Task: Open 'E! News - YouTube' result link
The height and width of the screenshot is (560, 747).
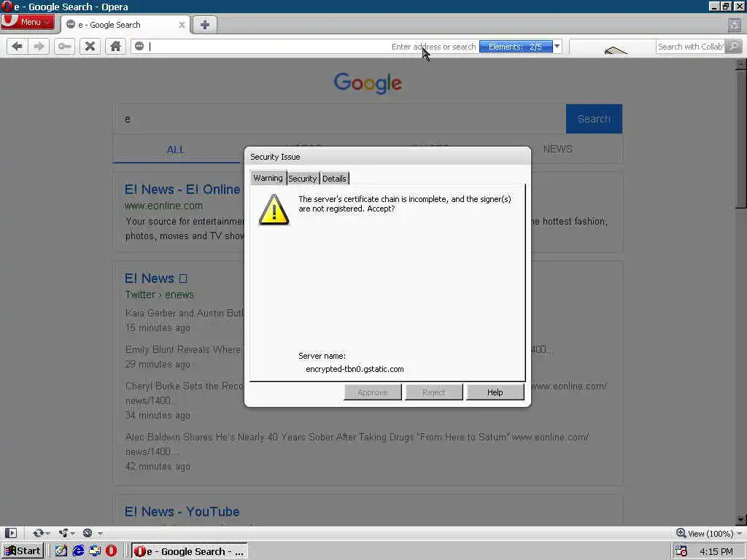Action: 182,512
